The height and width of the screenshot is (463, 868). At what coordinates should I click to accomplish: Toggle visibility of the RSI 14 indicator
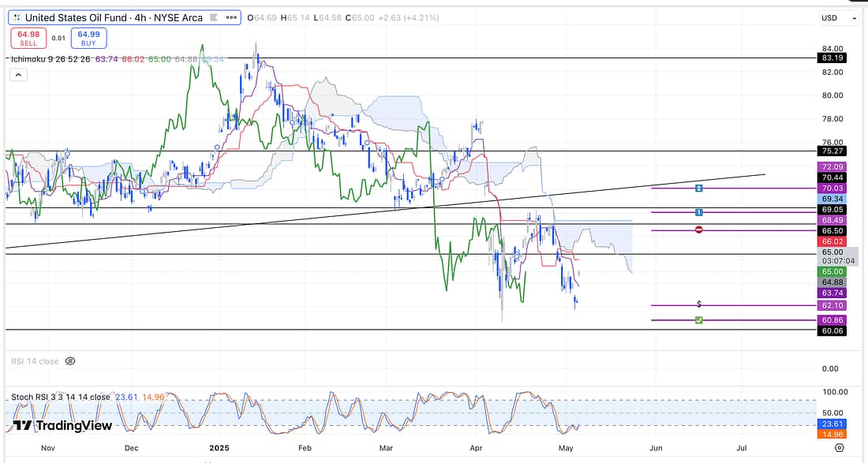point(69,361)
